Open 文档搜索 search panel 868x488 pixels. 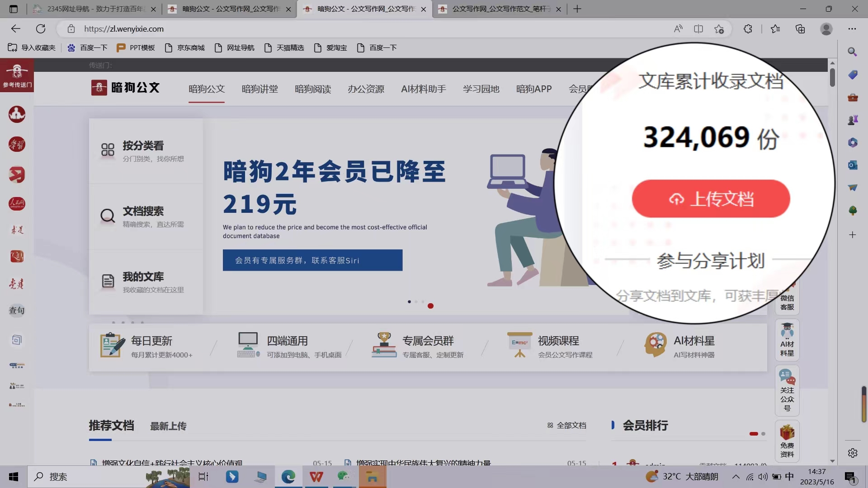coord(146,216)
